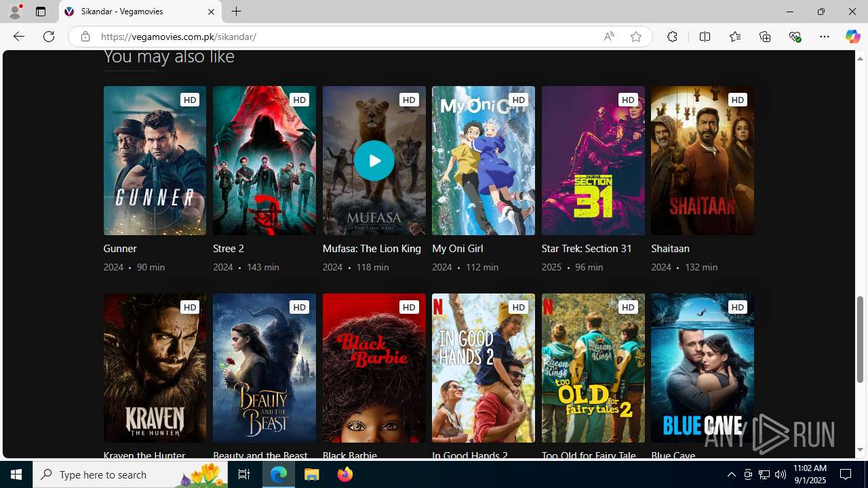The width and height of the screenshot is (868, 488).
Task: Enable split screen view
Action: [705, 37]
